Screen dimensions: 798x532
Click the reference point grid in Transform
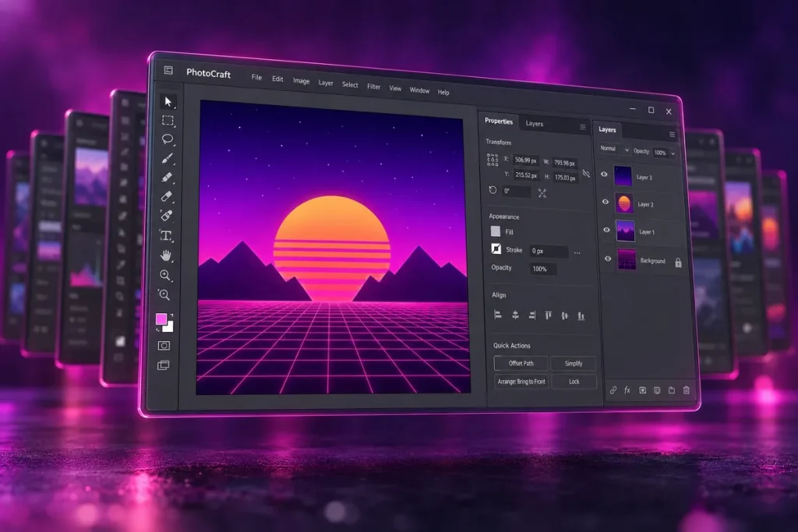point(493,160)
